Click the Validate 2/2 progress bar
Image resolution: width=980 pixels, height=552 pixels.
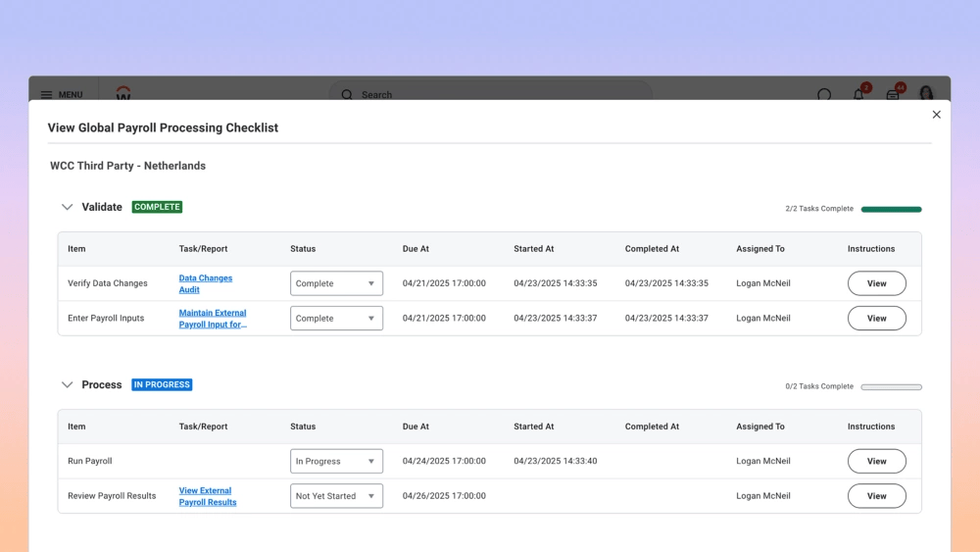pos(891,210)
